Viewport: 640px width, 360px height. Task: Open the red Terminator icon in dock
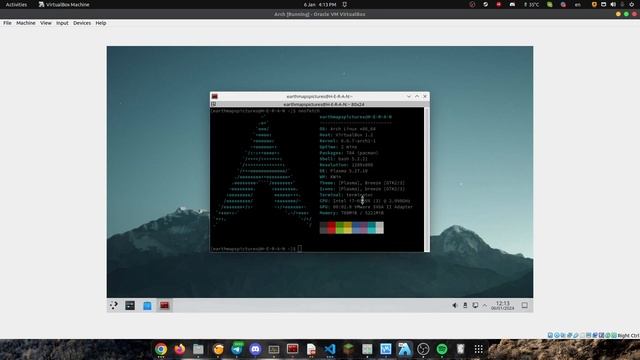(293, 349)
